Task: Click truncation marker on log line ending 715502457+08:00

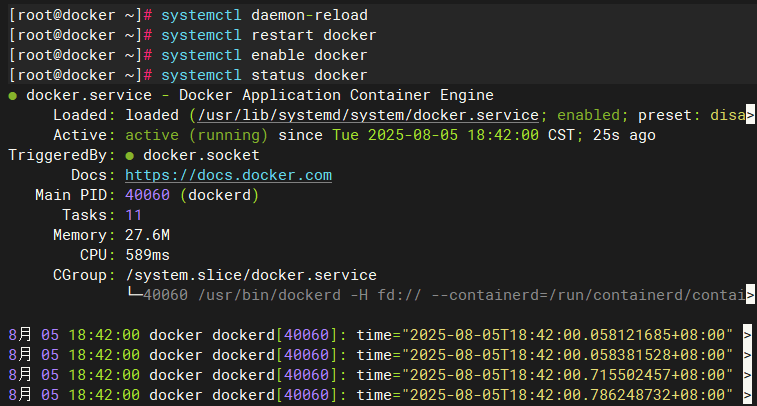Action: point(747,375)
